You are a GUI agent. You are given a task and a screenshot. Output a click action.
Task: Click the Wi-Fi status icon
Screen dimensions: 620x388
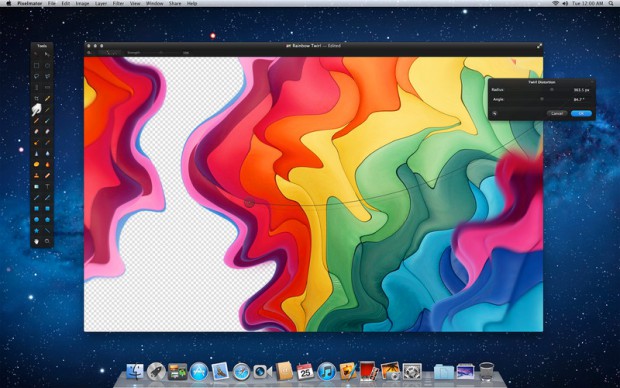[x=556, y=3]
